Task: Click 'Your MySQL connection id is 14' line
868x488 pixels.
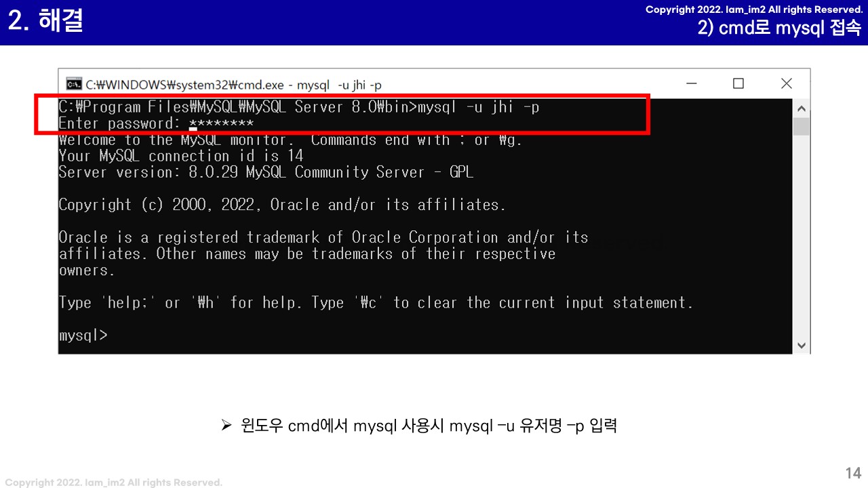Action: (181, 156)
